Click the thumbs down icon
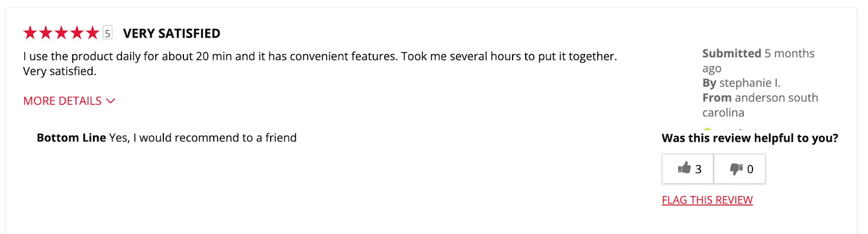The height and width of the screenshot is (234, 868). (x=736, y=169)
